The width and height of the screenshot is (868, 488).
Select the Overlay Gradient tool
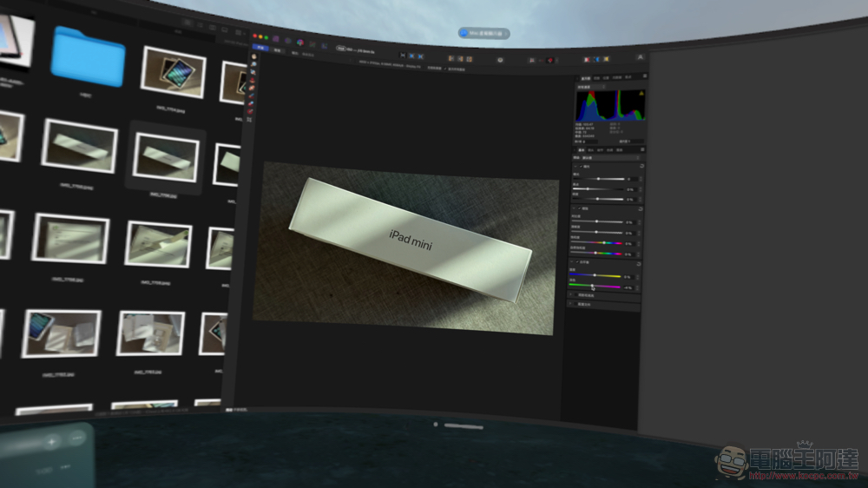(x=250, y=111)
